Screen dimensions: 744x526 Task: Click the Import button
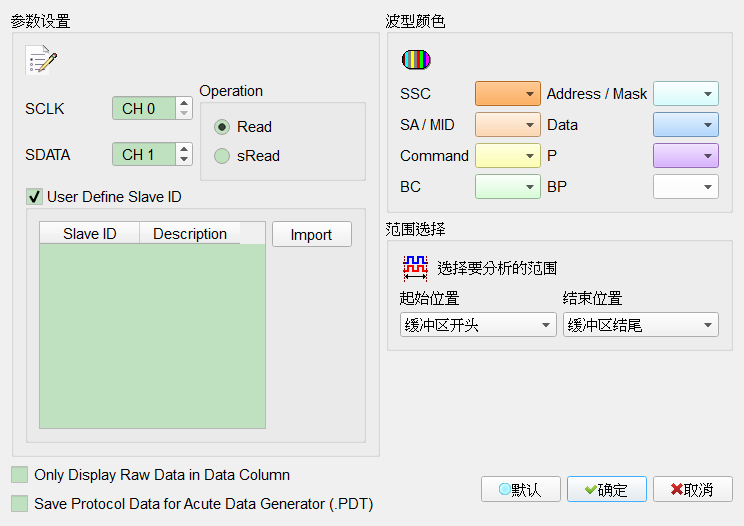312,234
